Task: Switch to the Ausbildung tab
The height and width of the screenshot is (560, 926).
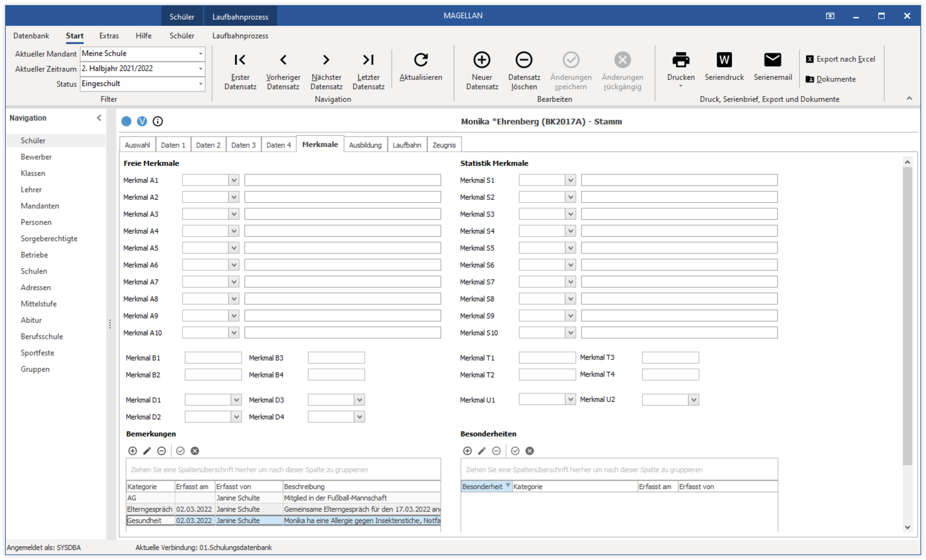Action: click(365, 145)
